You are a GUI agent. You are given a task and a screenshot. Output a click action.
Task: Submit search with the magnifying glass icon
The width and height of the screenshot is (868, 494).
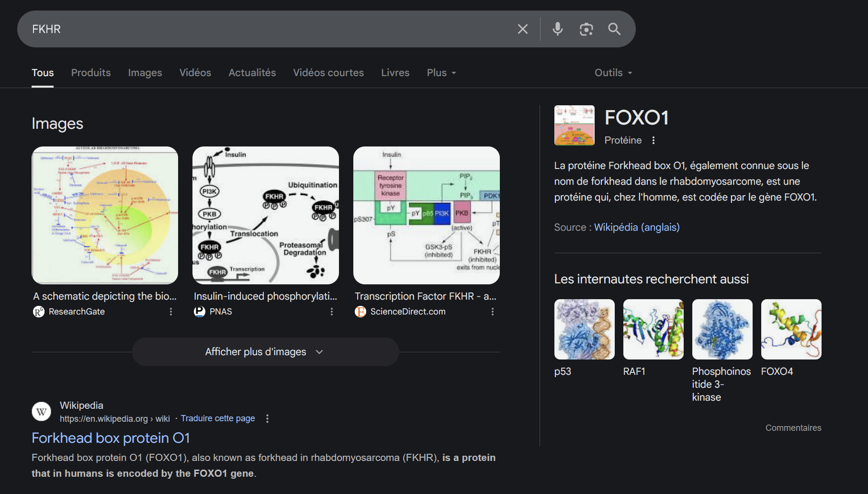point(615,29)
